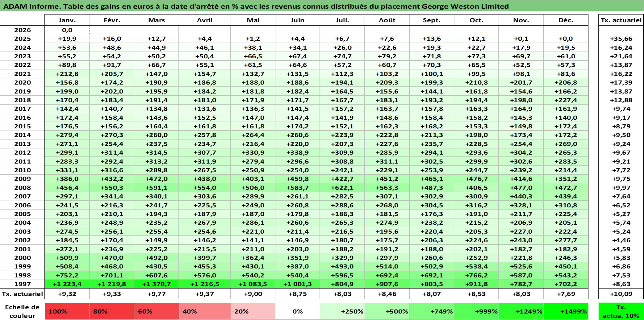644x320 pixels.
Task: Click the +9,77 Tx. actuariel for Mars
Action: coord(157,294)
